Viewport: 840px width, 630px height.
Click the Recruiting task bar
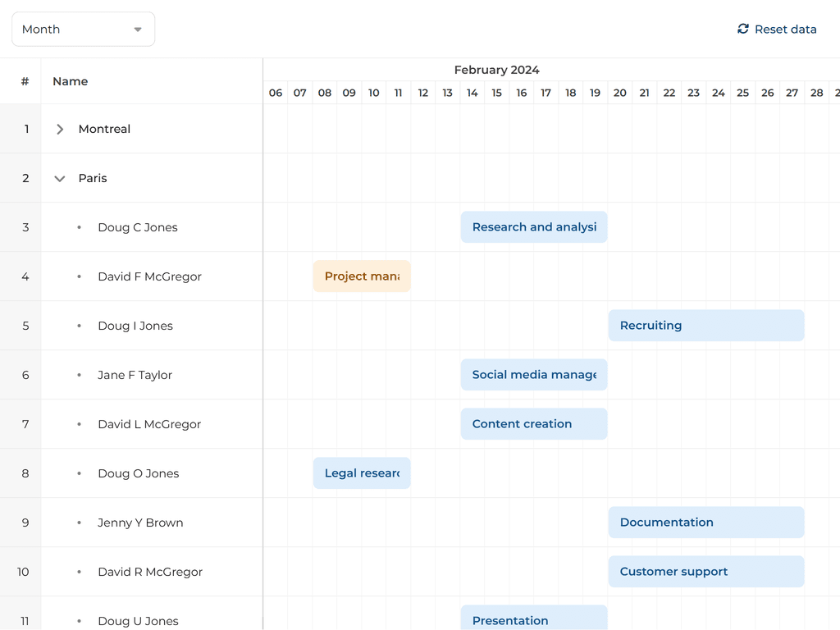tap(705, 326)
